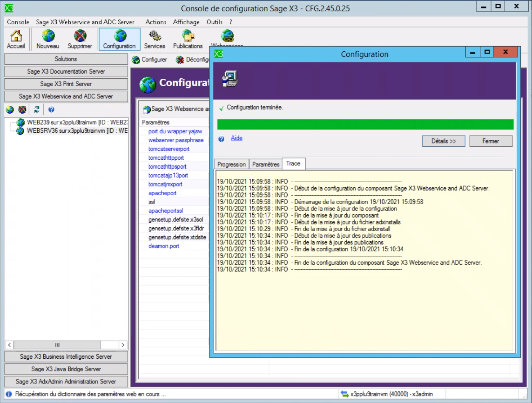Open the Publications toolbar icon
This screenshot has width=532, height=403.
pyautogui.click(x=188, y=40)
